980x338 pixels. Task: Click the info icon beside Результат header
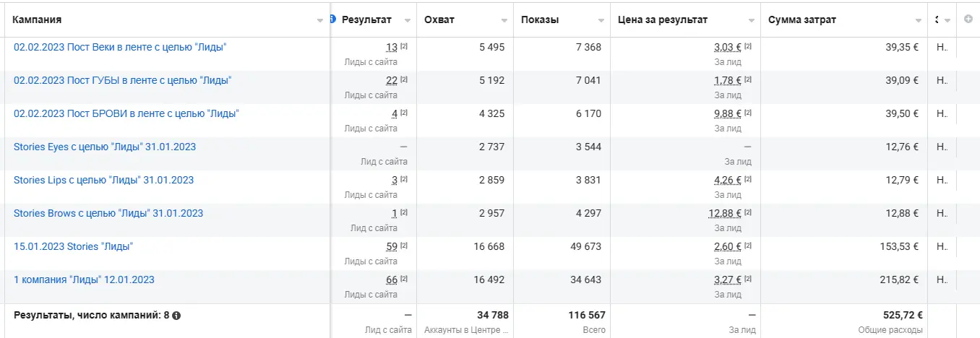coord(332,19)
